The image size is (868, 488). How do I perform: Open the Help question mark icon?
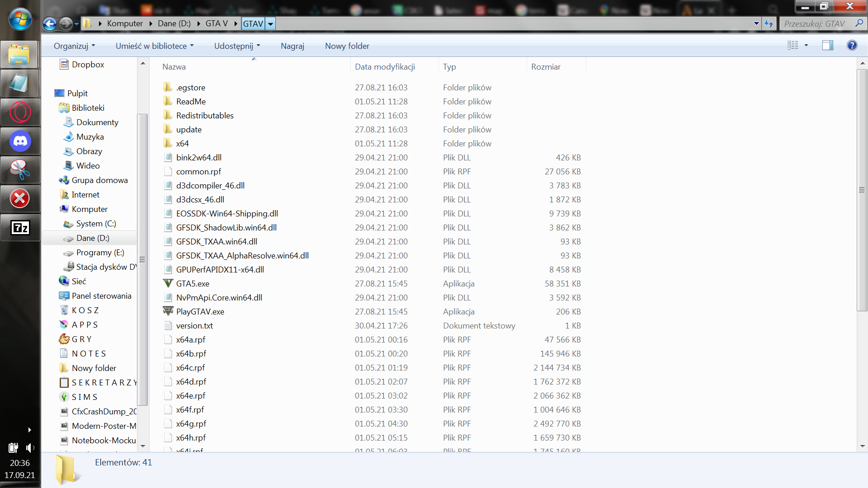(x=852, y=45)
